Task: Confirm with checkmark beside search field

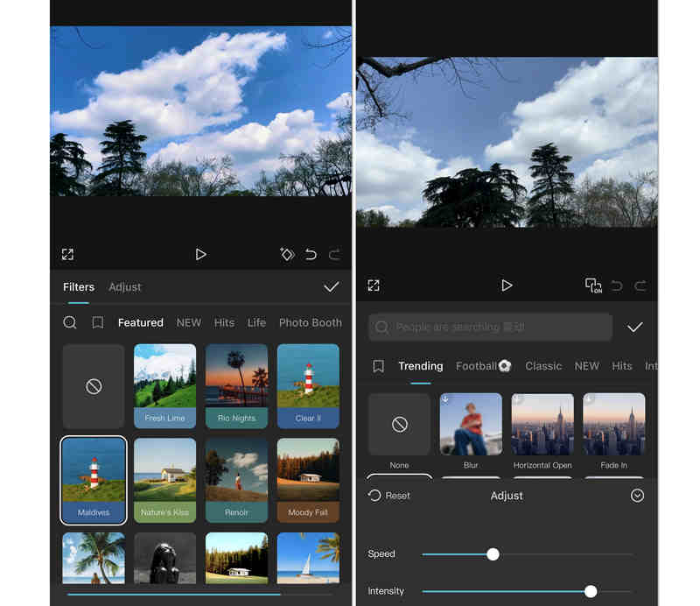Action: (634, 328)
